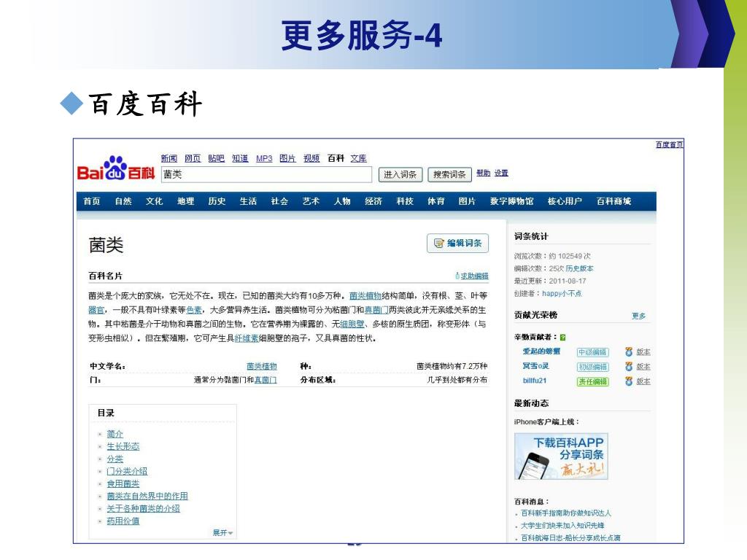Viewport: 747px width, 560px height.
Task: Click the green help icon after 辛勤贡献者
Action: click(562, 337)
